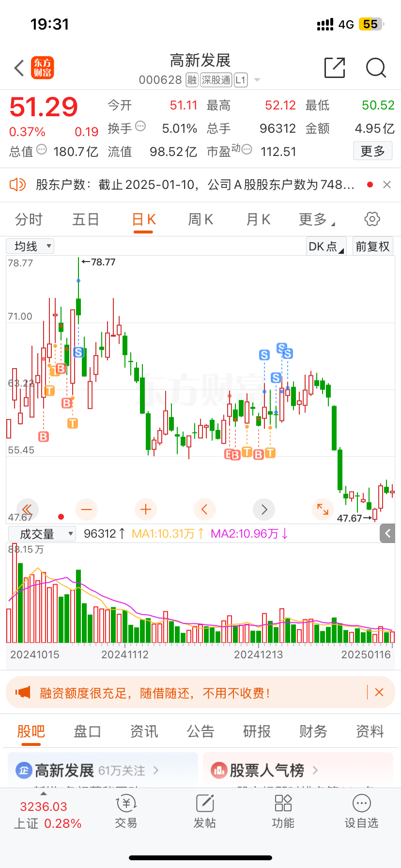Tap the 发帖 post icon
This screenshot has height=868, width=401.
click(x=205, y=811)
